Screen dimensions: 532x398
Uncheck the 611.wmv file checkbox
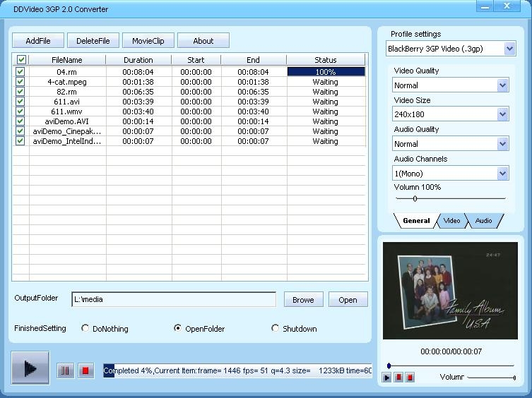20,111
